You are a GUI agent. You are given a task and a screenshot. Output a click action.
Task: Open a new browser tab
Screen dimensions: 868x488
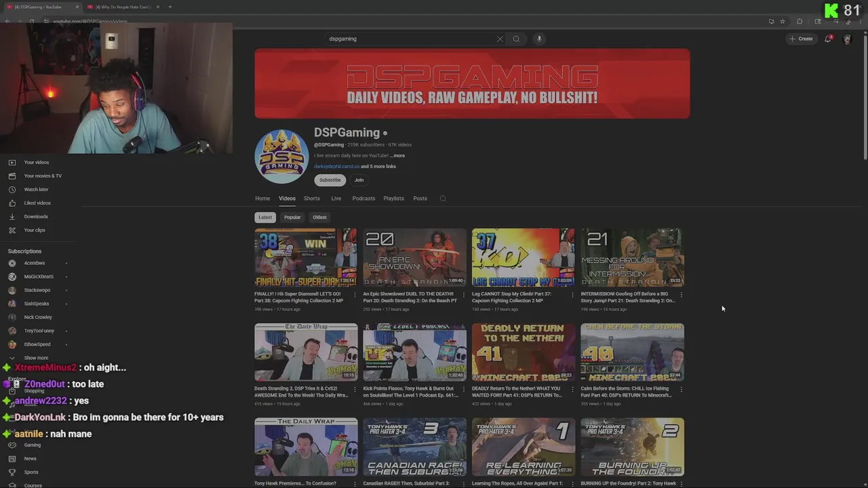(170, 7)
